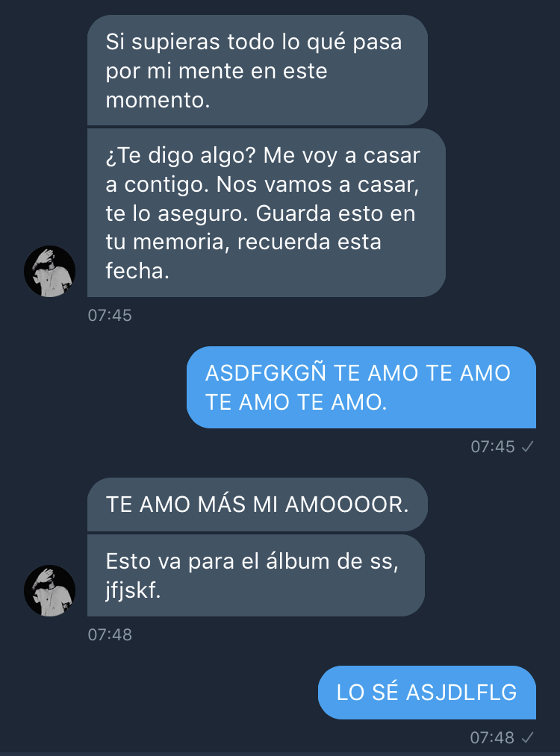Click the 07:45 timestamp under the 'fecha.' message
Screen dimensions: 560x756
110,316
